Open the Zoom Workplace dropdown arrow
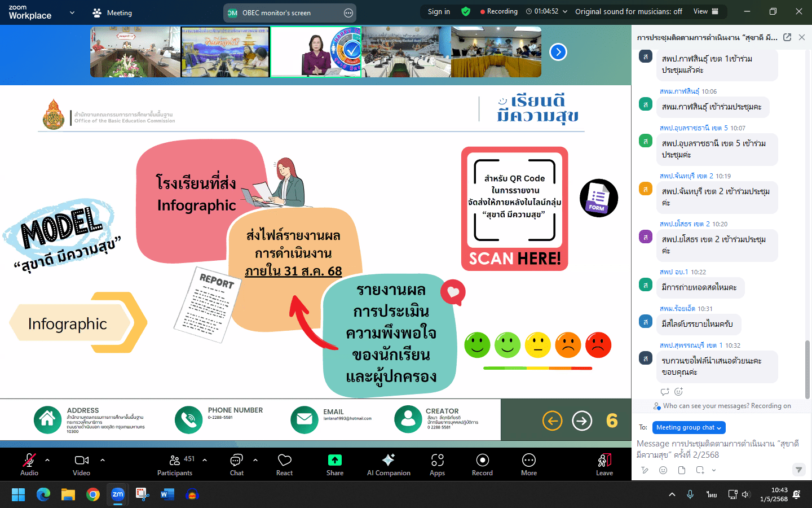Screen dimensions: 812x508 (x=72, y=12)
